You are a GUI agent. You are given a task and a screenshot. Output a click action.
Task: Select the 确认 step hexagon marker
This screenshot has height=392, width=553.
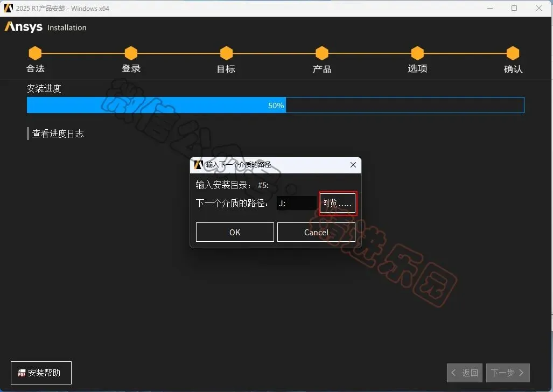513,53
